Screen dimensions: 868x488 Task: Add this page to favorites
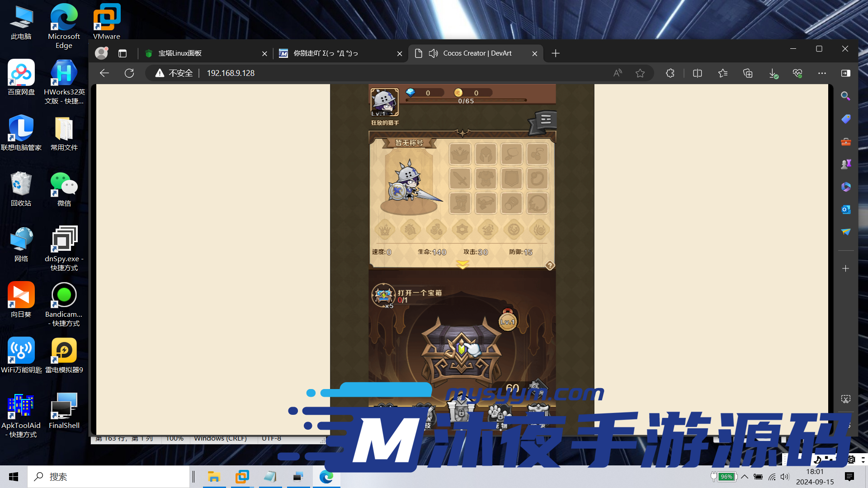[640, 73]
